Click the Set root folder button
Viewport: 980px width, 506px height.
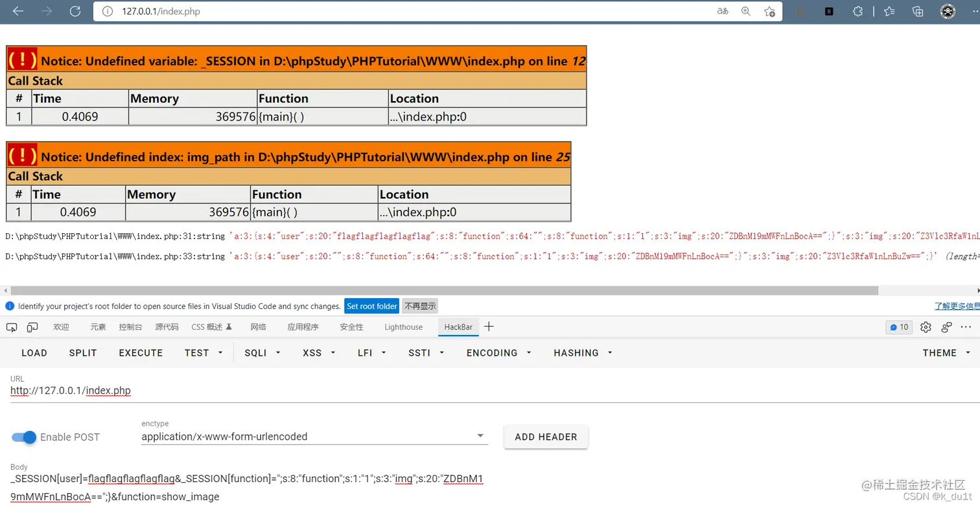coord(371,306)
